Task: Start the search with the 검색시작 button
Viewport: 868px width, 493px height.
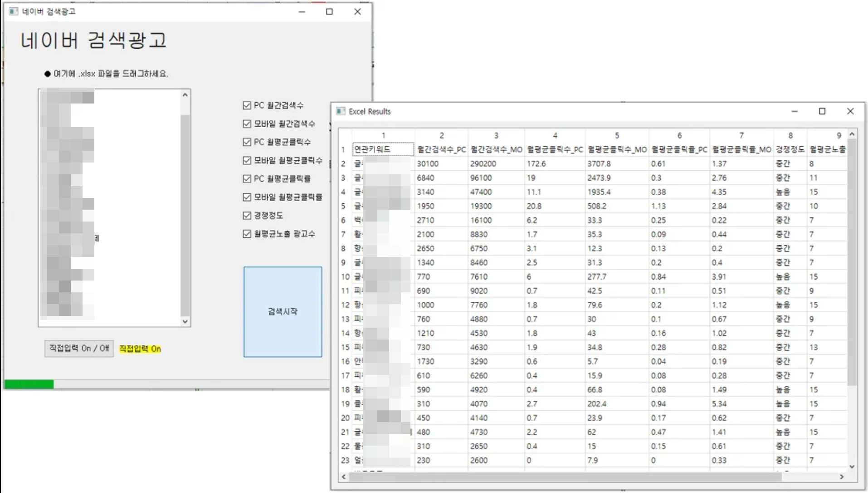Action: 283,312
